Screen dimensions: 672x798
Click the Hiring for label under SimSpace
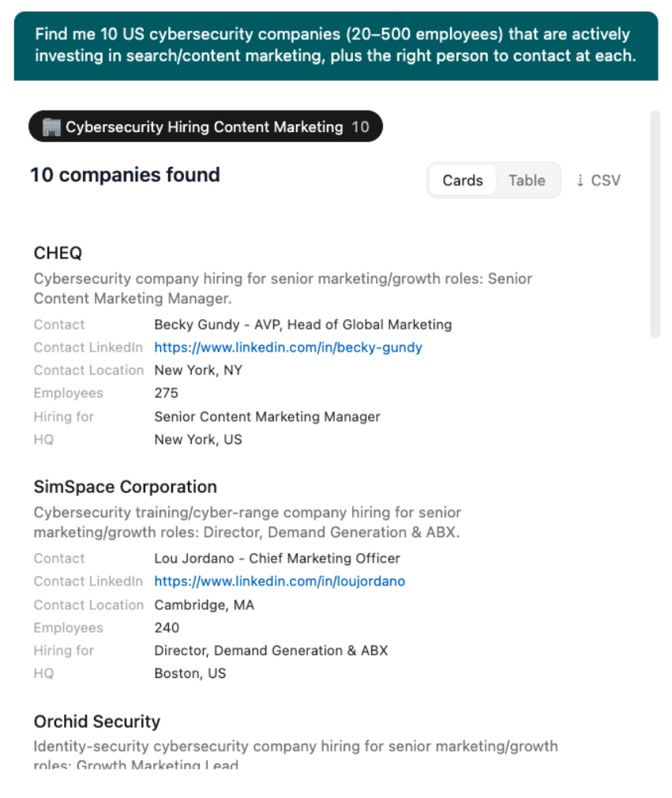[x=64, y=650]
